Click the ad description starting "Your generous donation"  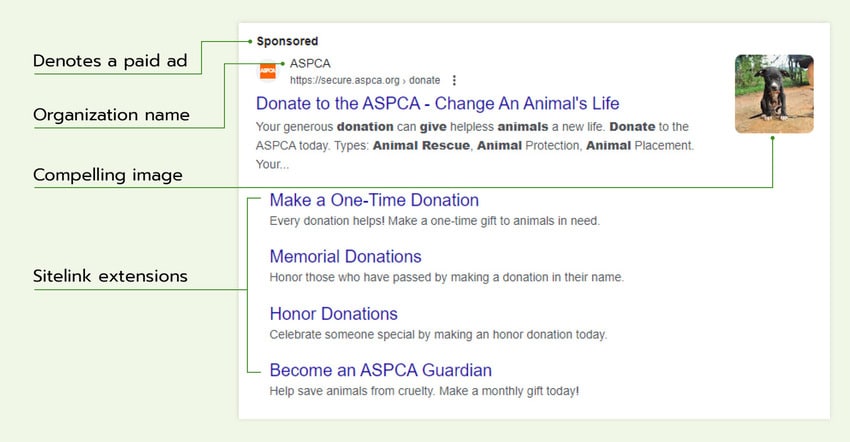[472, 137]
